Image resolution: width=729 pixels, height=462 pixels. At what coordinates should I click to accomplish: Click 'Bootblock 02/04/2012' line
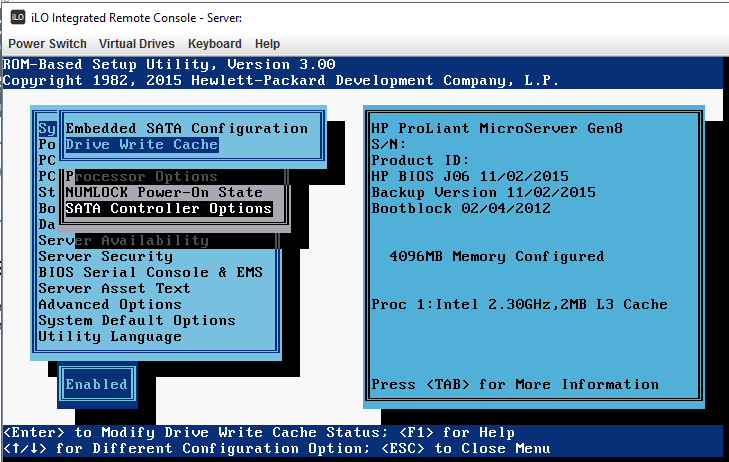(x=461, y=209)
